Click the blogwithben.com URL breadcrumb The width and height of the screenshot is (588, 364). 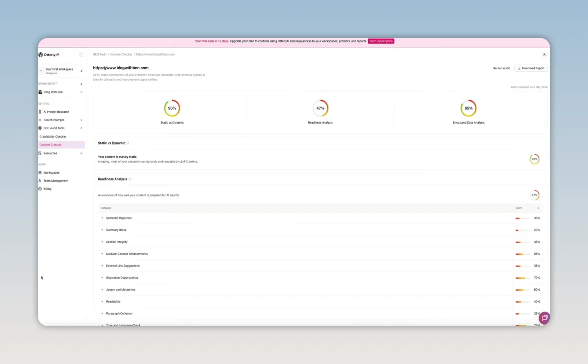(x=155, y=54)
